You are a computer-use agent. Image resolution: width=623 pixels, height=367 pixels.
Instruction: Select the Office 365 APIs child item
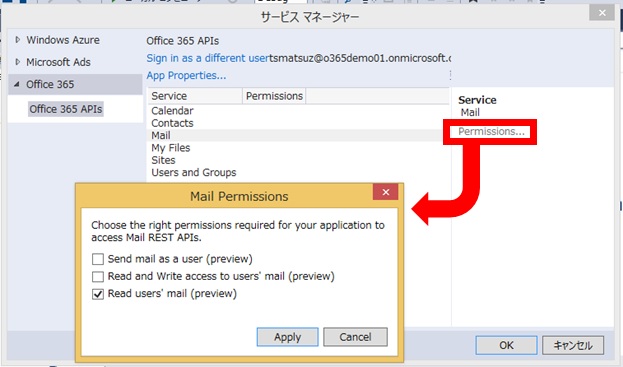[66, 109]
